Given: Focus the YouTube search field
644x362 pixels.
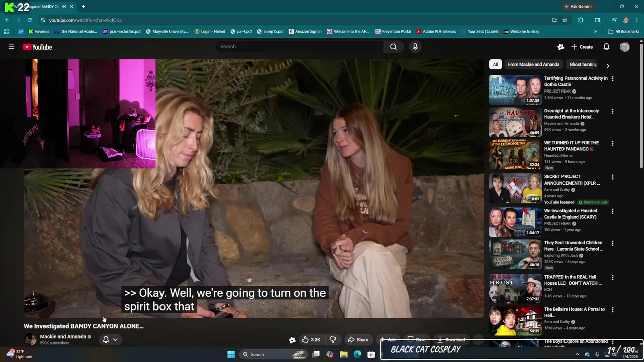Looking at the screenshot, I should click(300, 47).
